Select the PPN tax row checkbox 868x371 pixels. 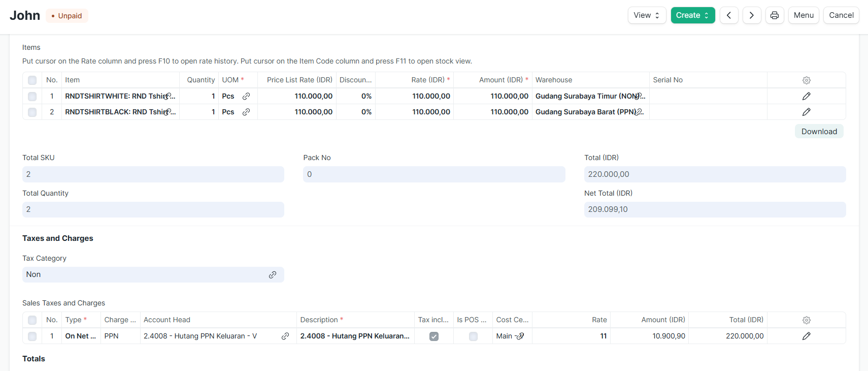coord(32,336)
